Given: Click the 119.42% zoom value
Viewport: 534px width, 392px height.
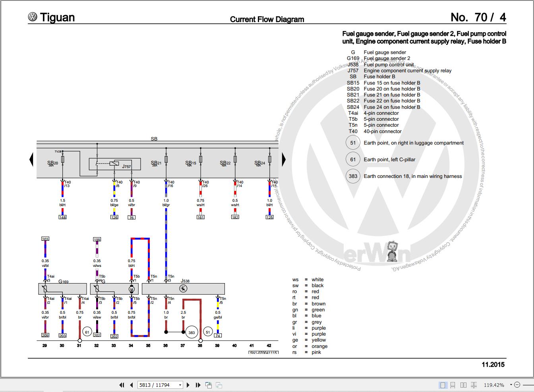Looking at the screenshot, I should (x=494, y=385).
